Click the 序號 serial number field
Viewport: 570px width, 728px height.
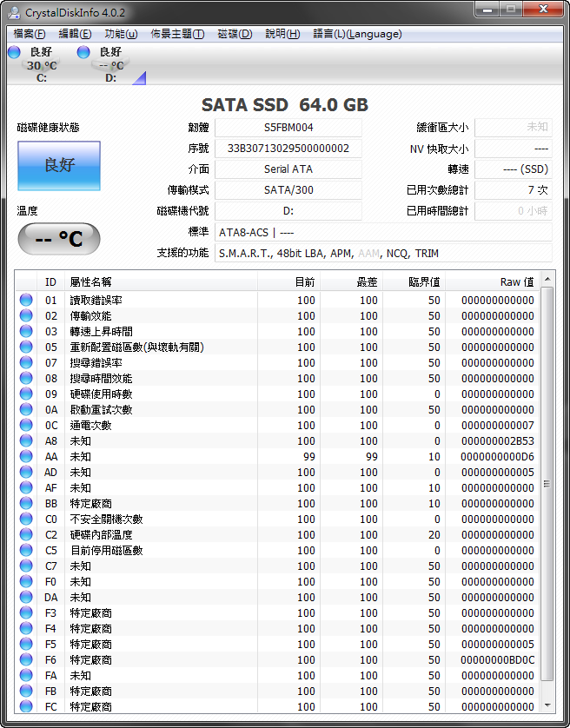click(288, 149)
